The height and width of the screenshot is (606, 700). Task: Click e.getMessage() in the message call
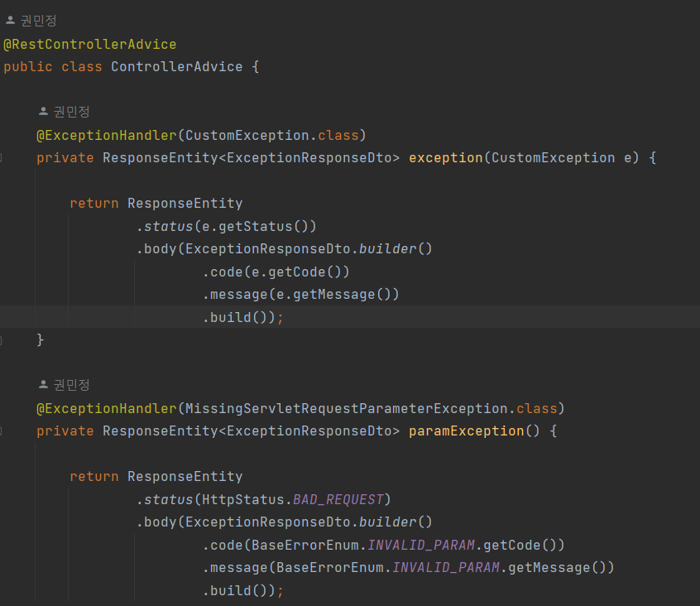click(333, 295)
